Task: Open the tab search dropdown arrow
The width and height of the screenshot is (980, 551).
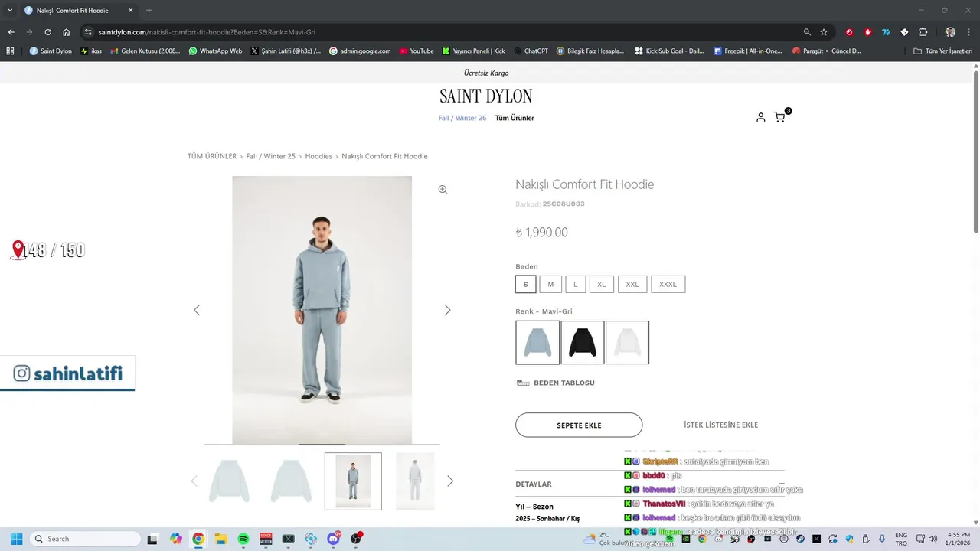Action: point(10,10)
